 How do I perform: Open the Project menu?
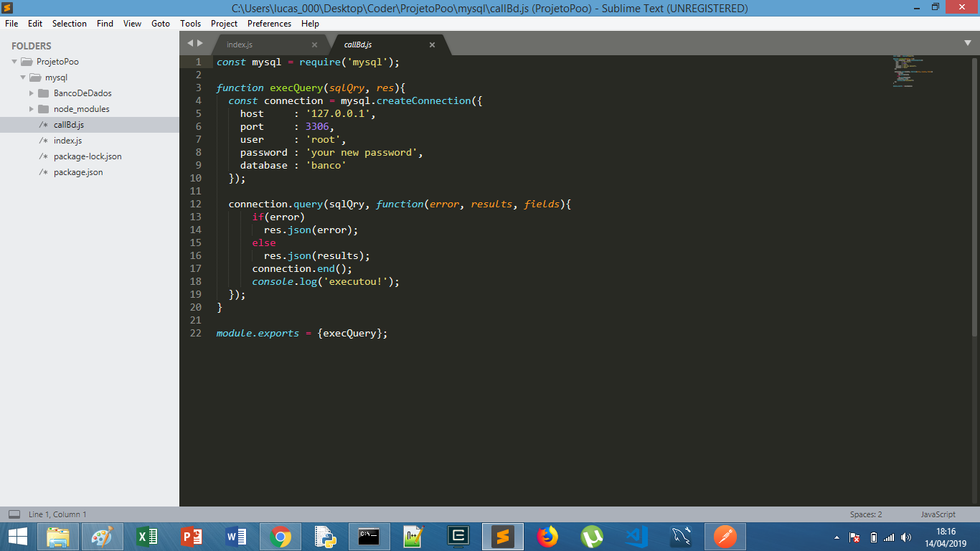[224, 24]
